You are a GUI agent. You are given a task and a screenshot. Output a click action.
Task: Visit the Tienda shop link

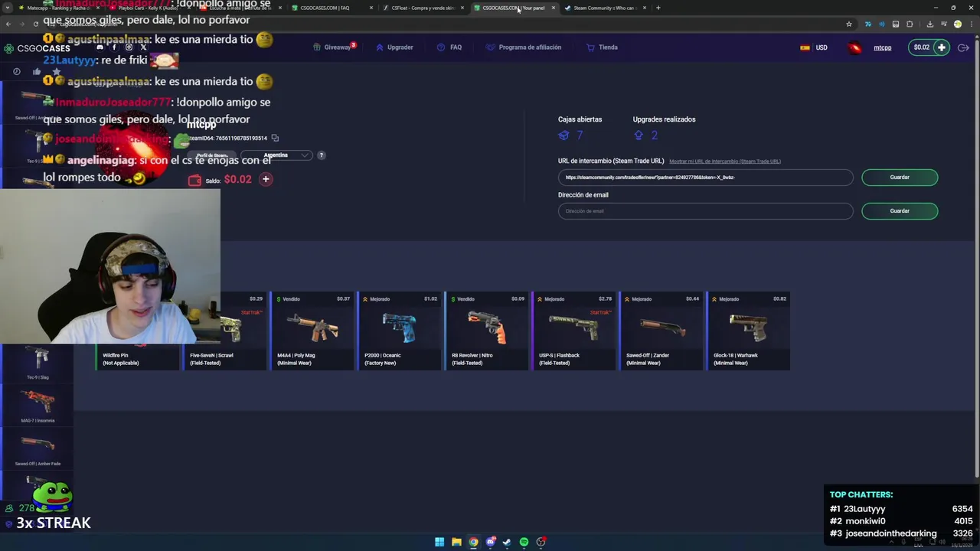[x=602, y=47]
